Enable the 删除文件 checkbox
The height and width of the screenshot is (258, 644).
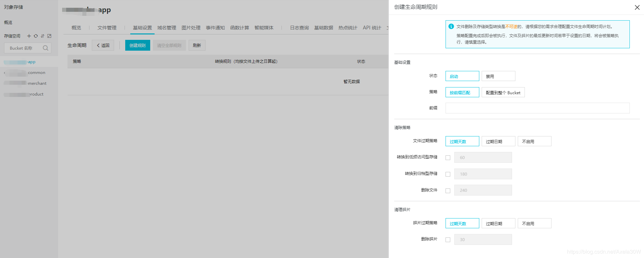pos(448,191)
